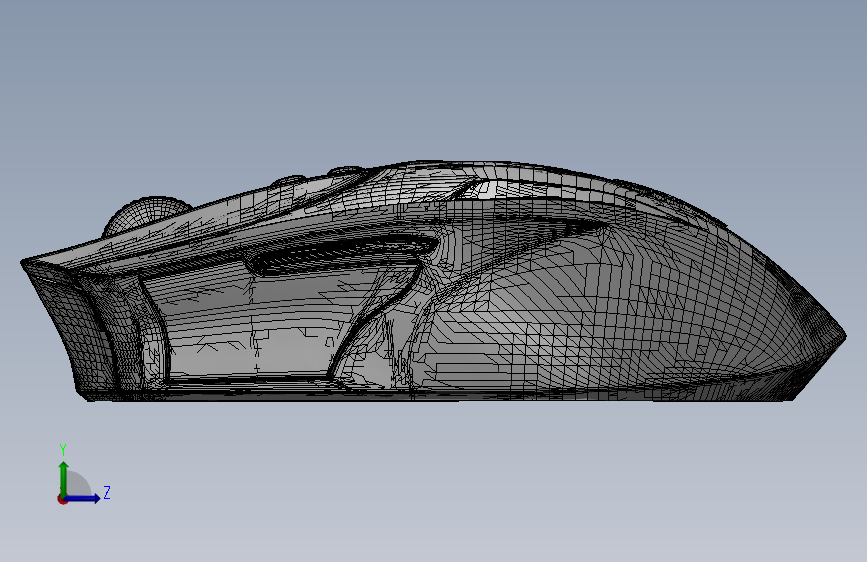This screenshot has width=867, height=562.
Task: Click the blue Z axis arrow on triad
Action: (x=83, y=498)
